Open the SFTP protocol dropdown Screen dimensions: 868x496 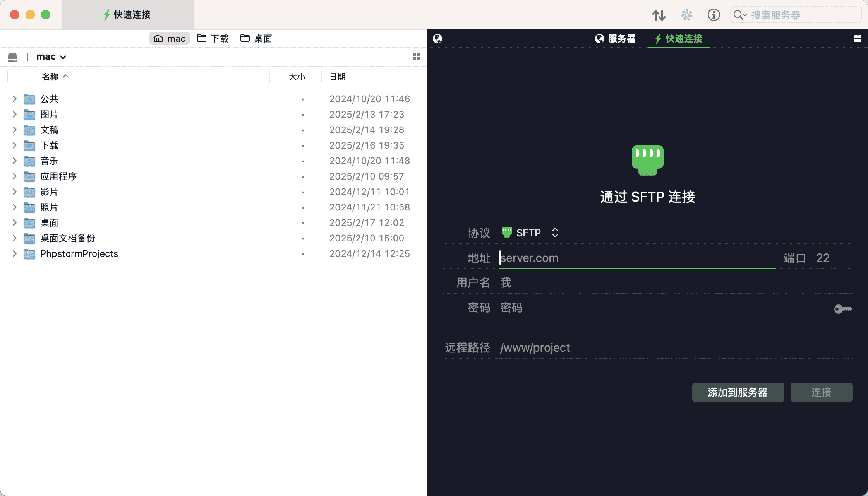point(555,232)
